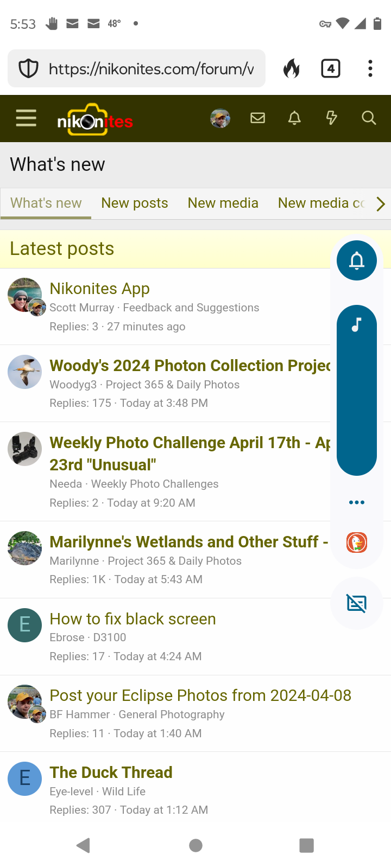Open the inbox envelope icon

point(257,118)
